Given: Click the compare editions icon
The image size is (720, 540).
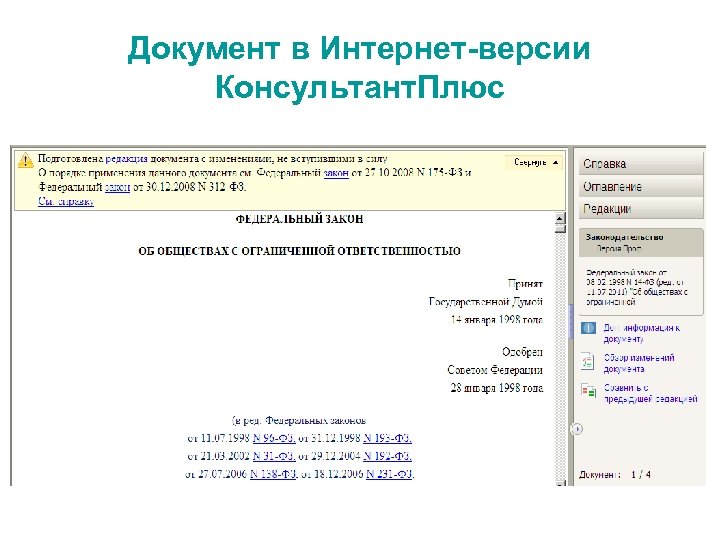Looking at the screenshot, I should point(589,391).
